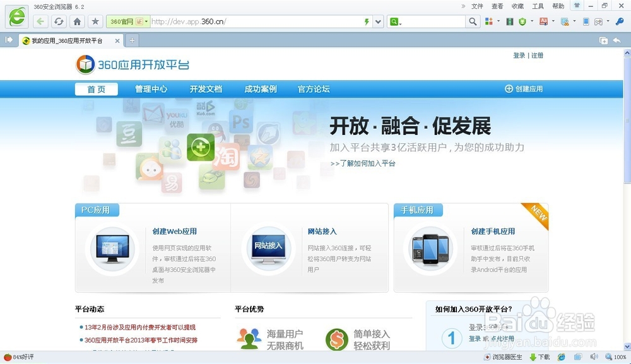Expand dropdown next to green shield icon

(532, 21)
